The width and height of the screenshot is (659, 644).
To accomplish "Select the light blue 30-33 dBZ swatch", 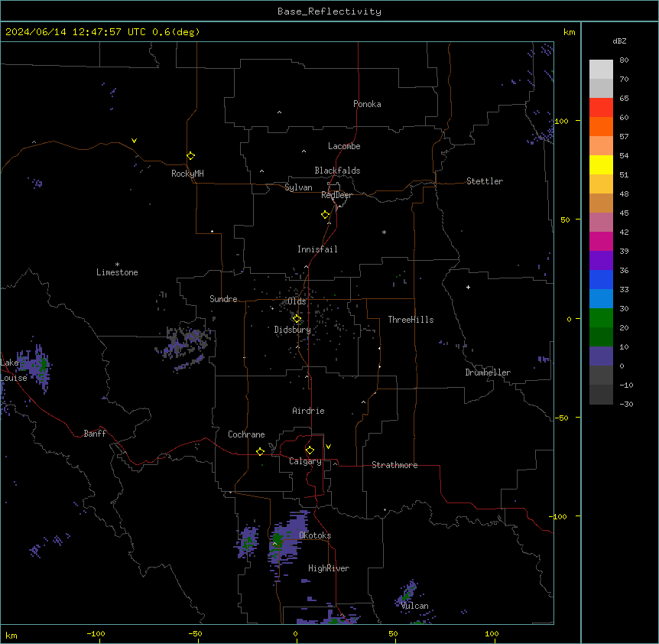I will tap(601, 298).
